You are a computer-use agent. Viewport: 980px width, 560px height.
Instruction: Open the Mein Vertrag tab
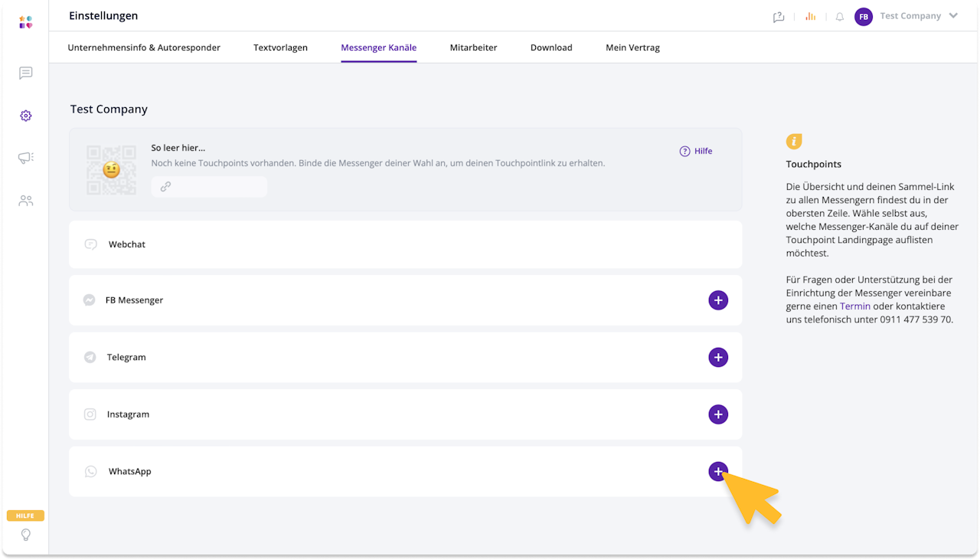632,47
